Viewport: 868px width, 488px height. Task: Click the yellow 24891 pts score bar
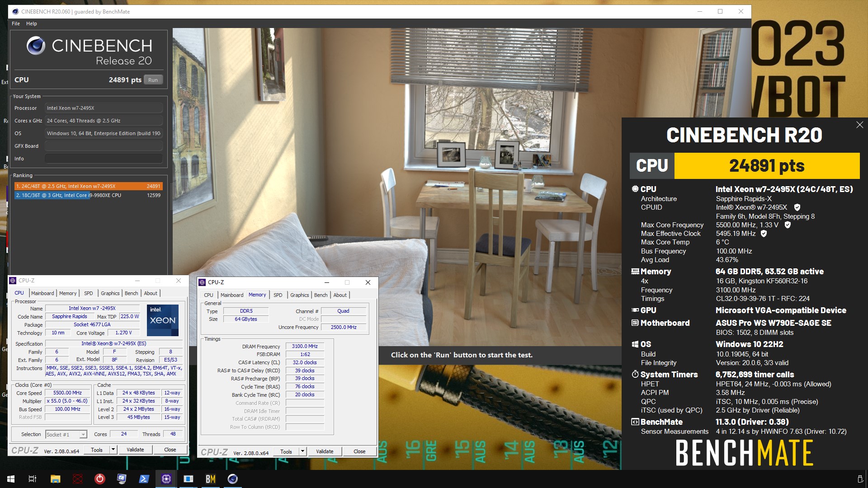coord(767,166)
